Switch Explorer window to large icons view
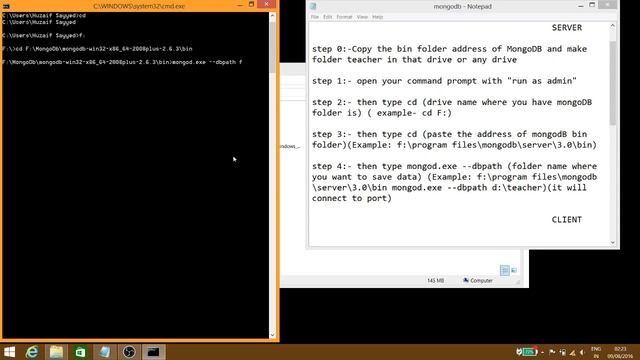The width and height of the screenshot is (640, 360). 514,270
